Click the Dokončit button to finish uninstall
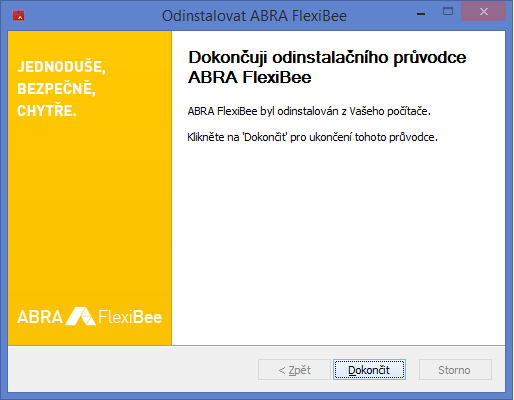Viewport: 514px width, 400px height. click(369, 369)
